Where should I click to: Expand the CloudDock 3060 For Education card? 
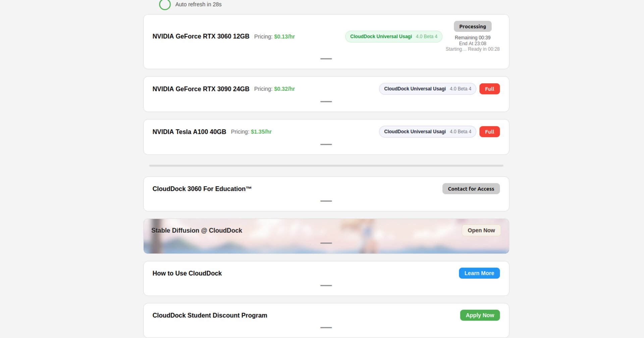point(326,201)
